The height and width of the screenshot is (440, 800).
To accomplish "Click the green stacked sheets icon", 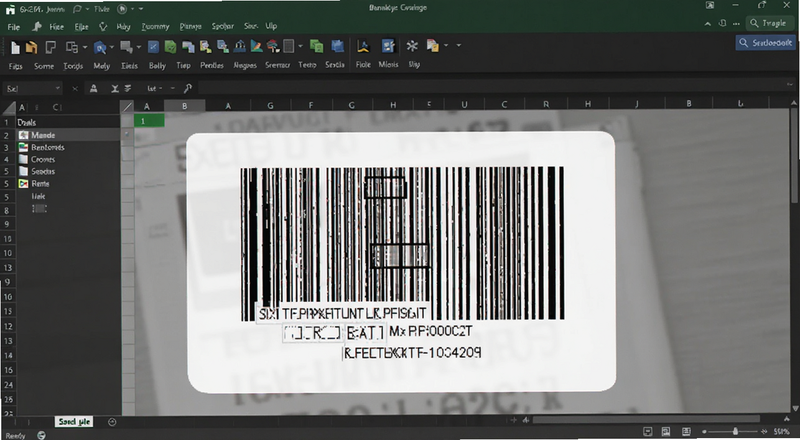I will [316, 46].
